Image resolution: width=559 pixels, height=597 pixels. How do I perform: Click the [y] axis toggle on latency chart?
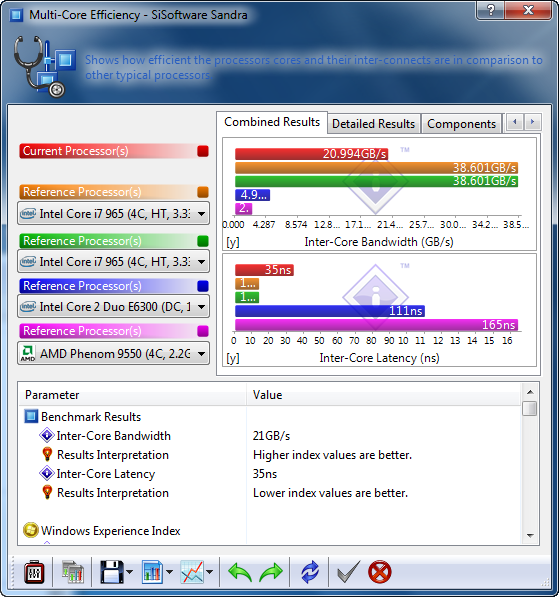(x=233, y=358)
